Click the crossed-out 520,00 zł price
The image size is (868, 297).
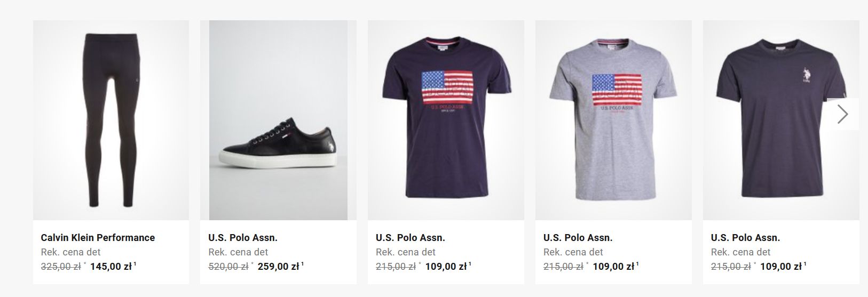(x=228, y=267)
